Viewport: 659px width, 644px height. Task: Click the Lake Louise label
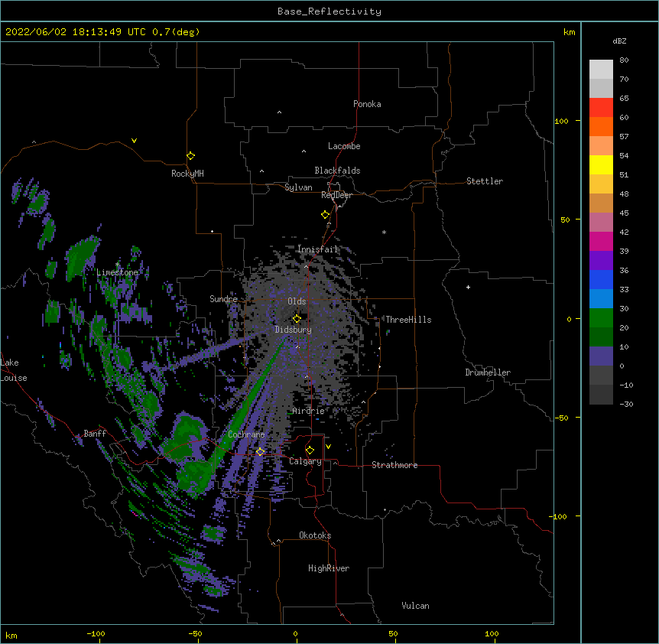pos(12,370)
